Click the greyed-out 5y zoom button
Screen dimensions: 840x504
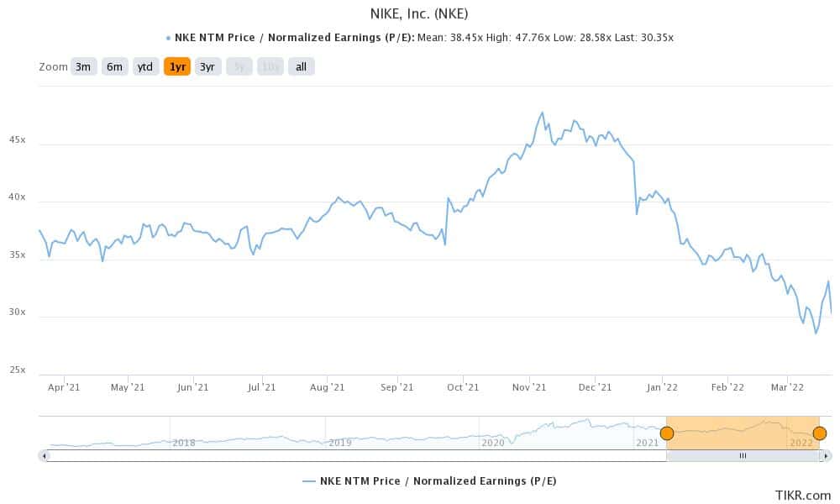pos(239,67)
